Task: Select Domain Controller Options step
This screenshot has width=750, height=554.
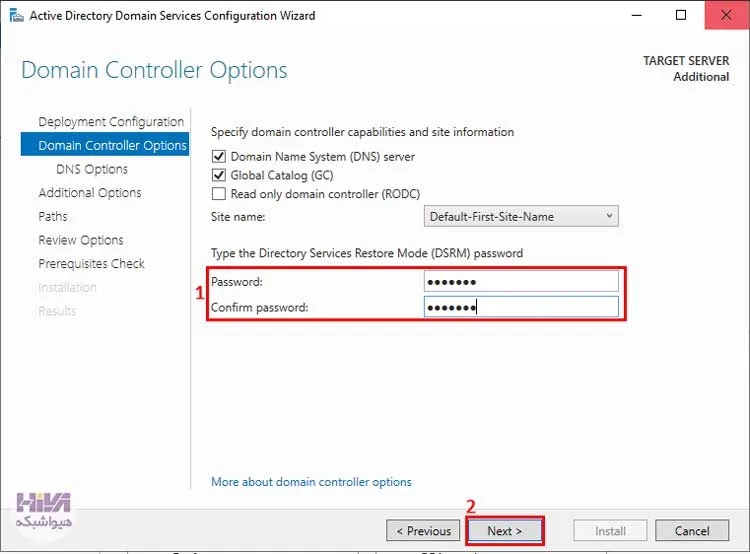Action: click(x=105, y=145)
